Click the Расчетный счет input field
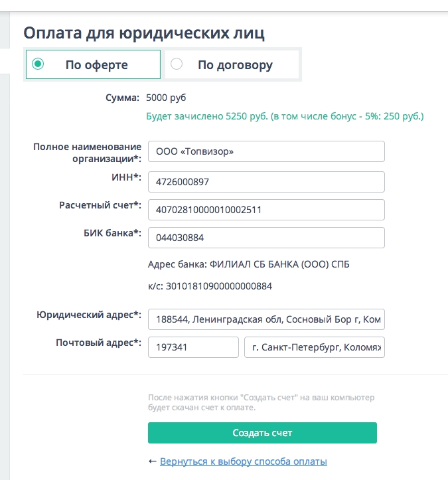The image size is (448, 480). [x=266, y=210]
